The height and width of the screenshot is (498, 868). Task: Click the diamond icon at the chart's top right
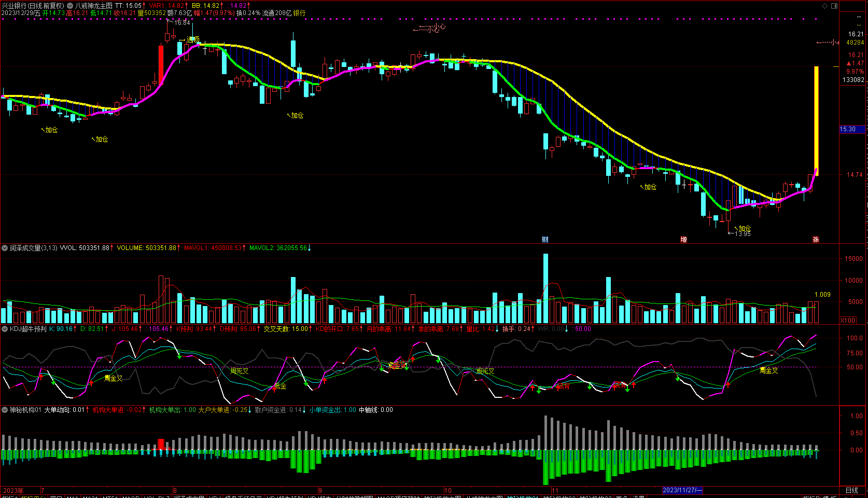pos(825,6)
